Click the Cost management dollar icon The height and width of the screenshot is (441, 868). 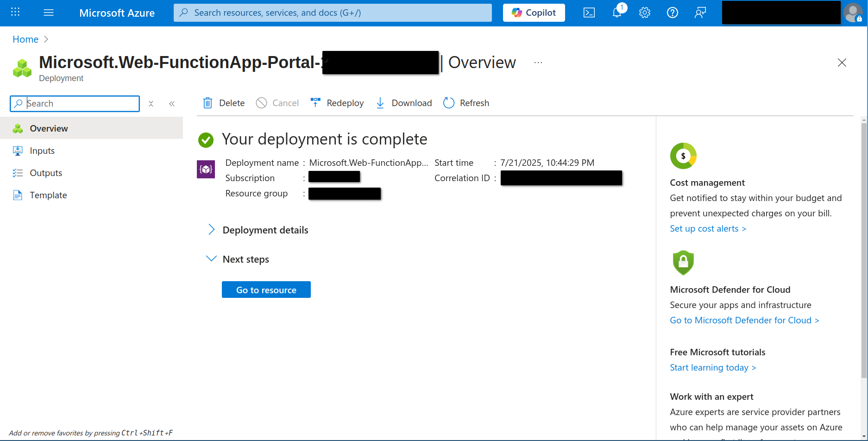click(x=683, y=156)
